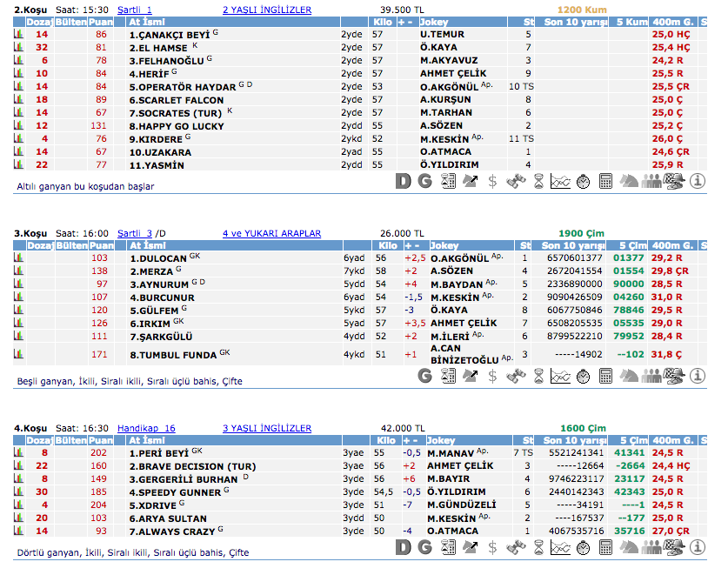
Task: Open the calculator icon under race 3
Action: point(606,376)
